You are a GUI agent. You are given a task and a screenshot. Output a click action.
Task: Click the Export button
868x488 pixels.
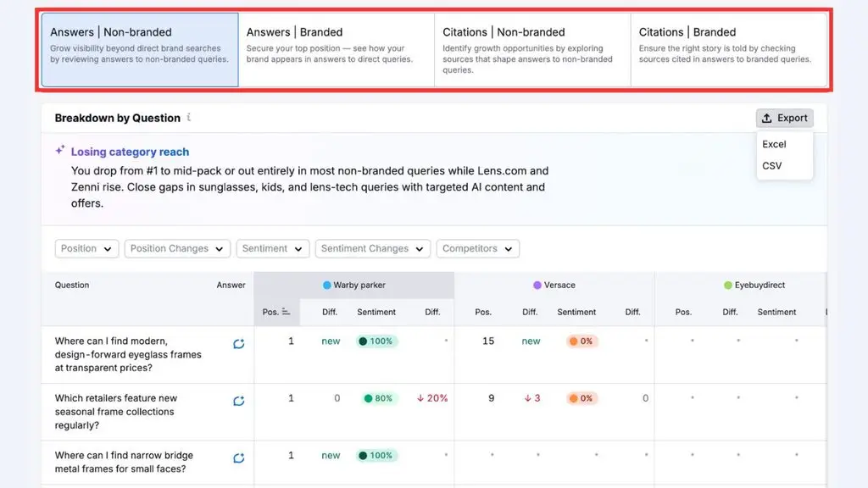[784, 118]
